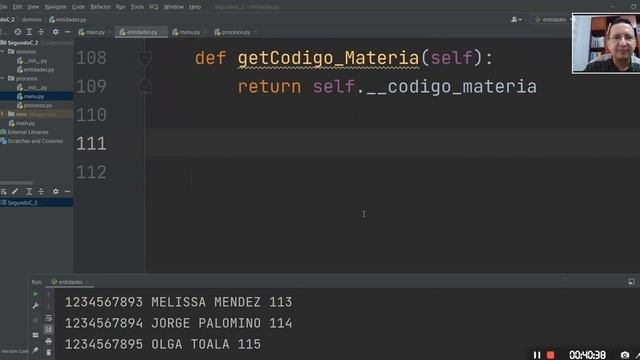Open the Refactor menu
This screenshot has width=640, height=360.
100,7
